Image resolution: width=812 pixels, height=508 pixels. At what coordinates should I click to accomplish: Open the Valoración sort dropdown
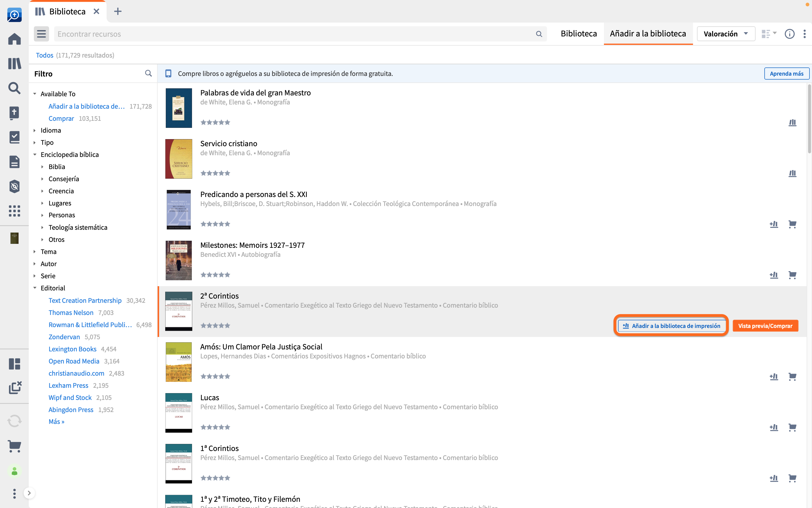tap(726, 34)
